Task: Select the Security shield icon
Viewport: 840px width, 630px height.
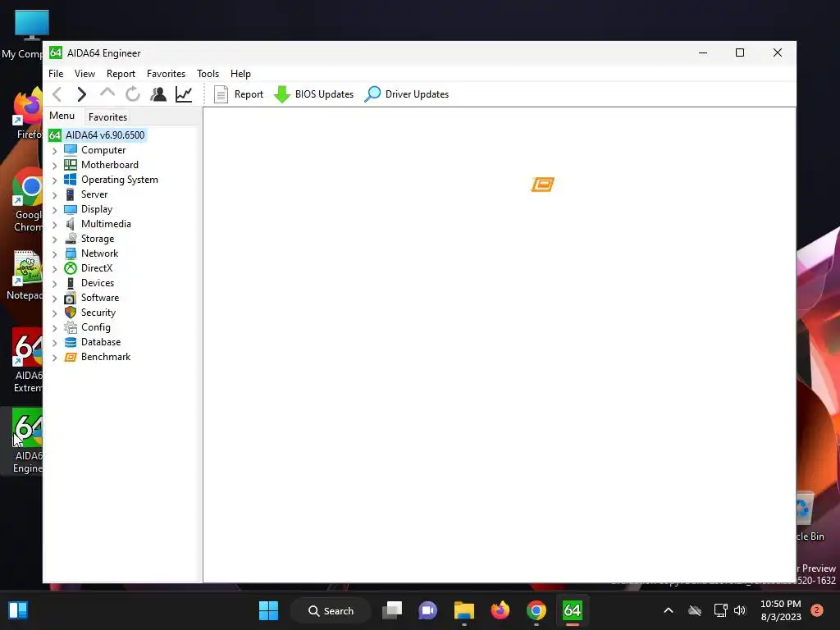Action: click(x=71, y=313)
